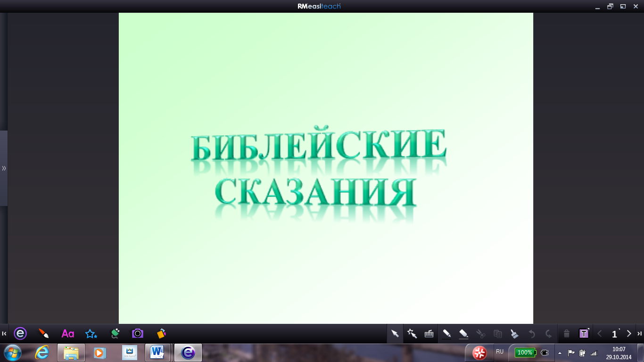Open the purple camera capture tool

(137, 334)
